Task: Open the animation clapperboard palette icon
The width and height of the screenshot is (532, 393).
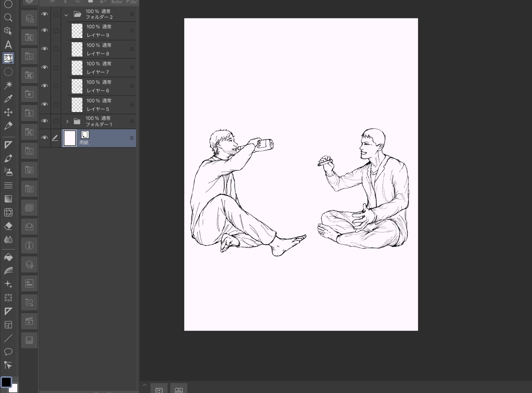Action: pyautogui.click(x=29, y=321)
